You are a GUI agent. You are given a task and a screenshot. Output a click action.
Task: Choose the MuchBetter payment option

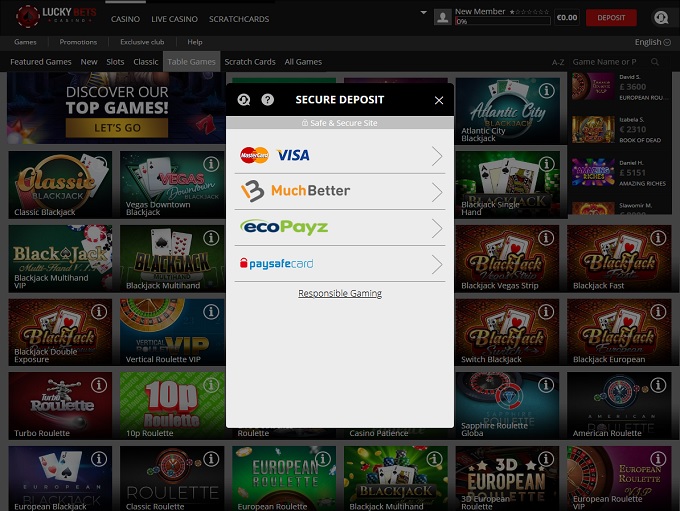click(x=296, y=191)
